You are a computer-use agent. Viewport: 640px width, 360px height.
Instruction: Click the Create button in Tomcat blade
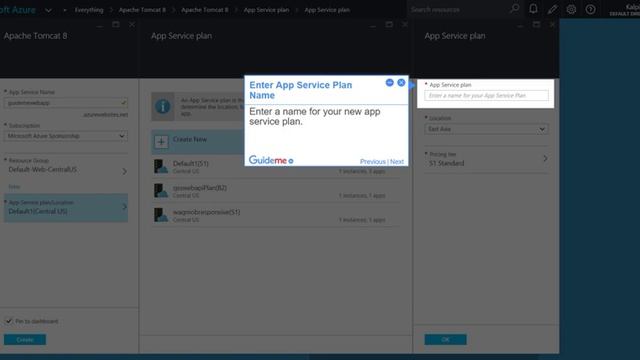pyautogui.click(x=25, y=340)
